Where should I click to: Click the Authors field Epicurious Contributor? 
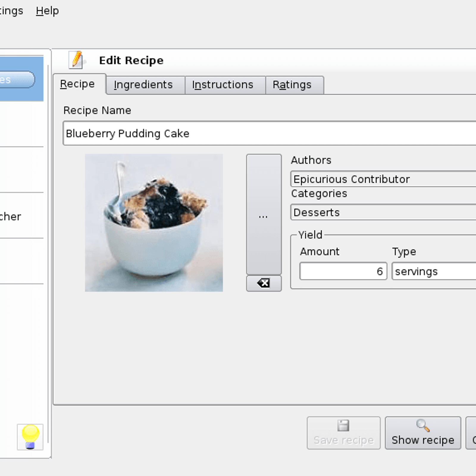click(x=383, y=179)
